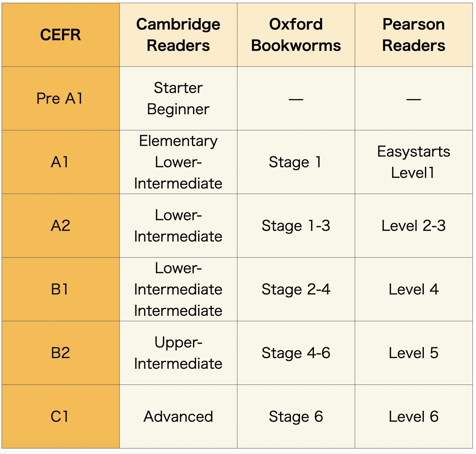The width and height of the screenshot is (476, 454).
Task: Select the Level 6 cell
Action: coord(414,417)
